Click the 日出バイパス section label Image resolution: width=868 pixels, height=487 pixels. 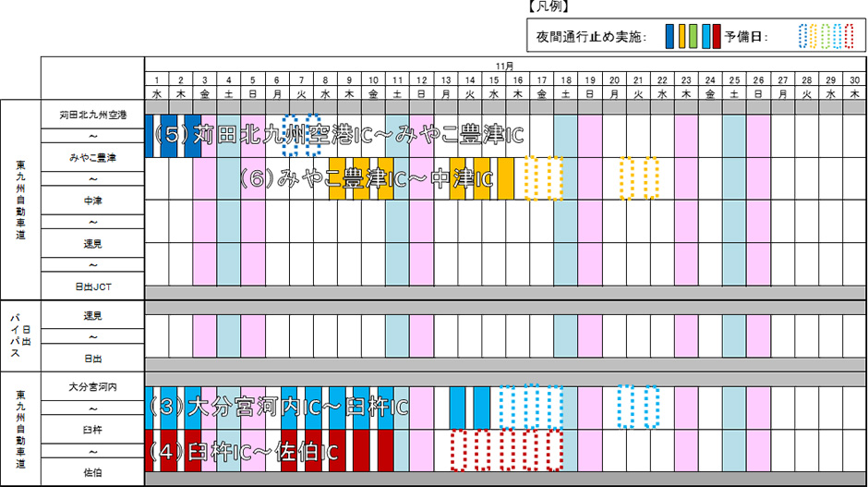pyautogui.click(x=20, y=335)
